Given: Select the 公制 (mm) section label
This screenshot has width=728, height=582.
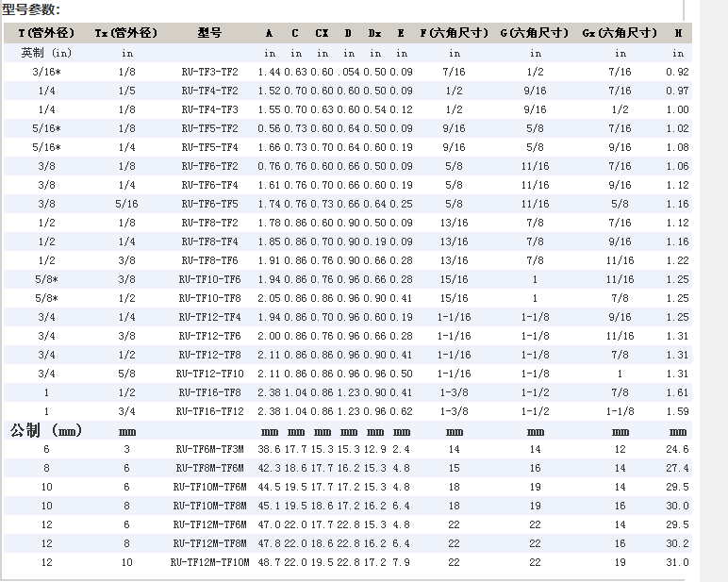Looking at the screenshot, I should tap(46, 430).
